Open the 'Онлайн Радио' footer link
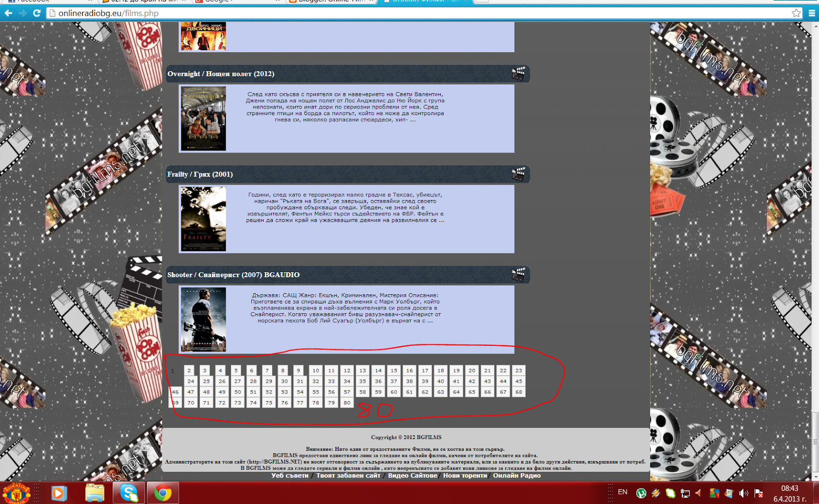819x504 pixels. point(516,475)
